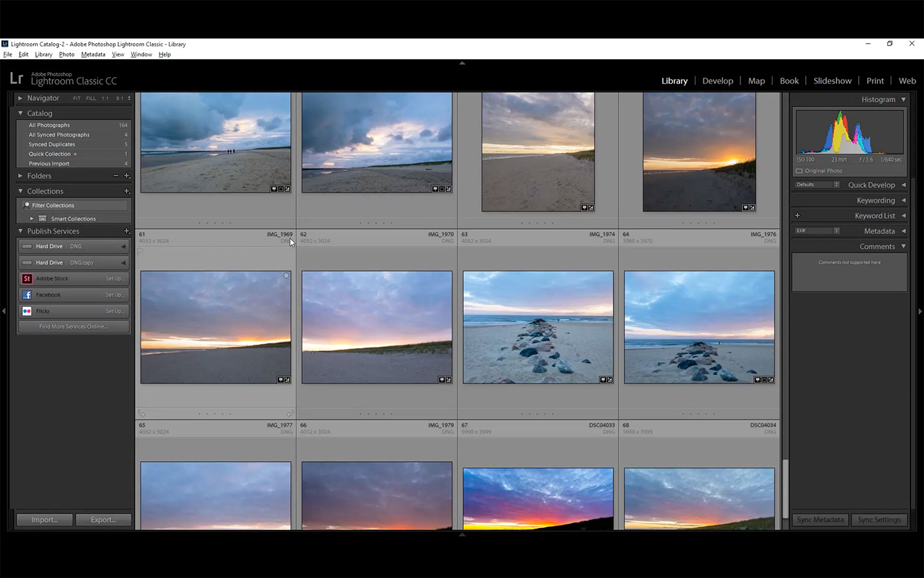Click the Quick Collection circle on selected thumbnail
Image resolution: width=924 pixels, height=578 pixels.
pos(286,276)
